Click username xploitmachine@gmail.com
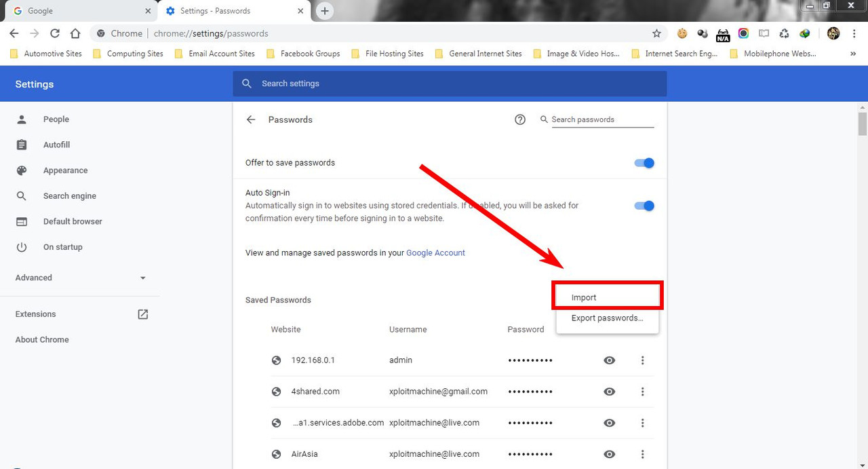 click(x=438, y=392)
